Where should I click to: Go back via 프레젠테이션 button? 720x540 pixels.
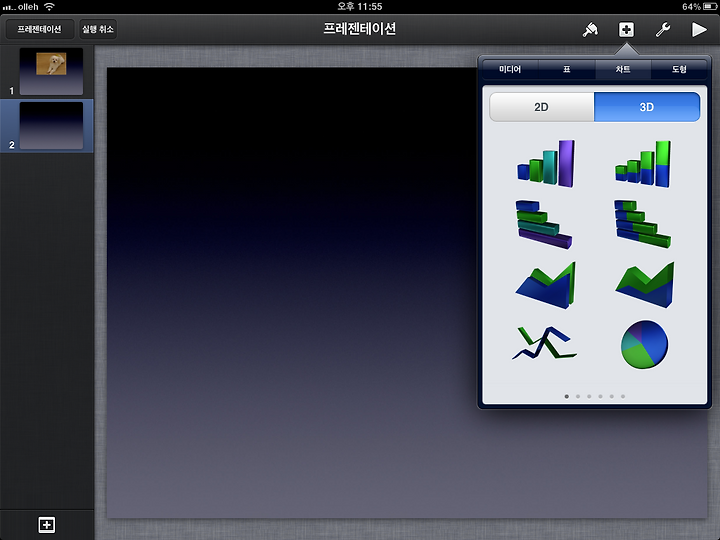tap(39, 29)
